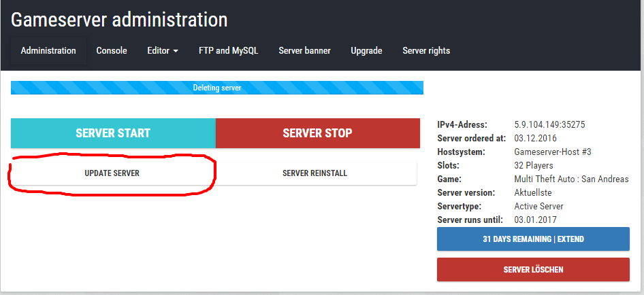Extend the server with 31 days remaining button
This screenshot has width=644, height=295.
click(x=533, y=239)
